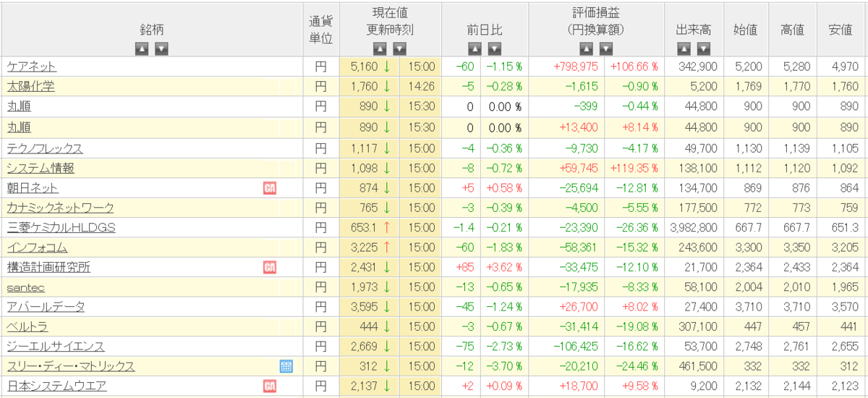This screenshot has height=398, width=868.
Task: Open スリー・ディー・マトリックス stock link
Action: click(x=71, y=367)
